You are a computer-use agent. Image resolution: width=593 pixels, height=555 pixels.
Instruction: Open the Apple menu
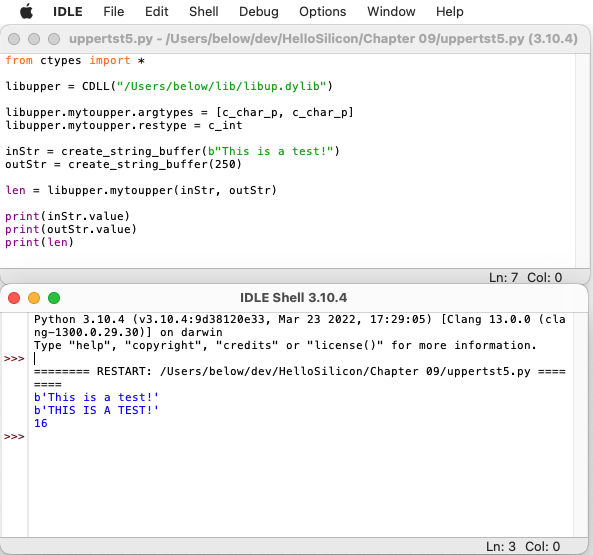26,11
